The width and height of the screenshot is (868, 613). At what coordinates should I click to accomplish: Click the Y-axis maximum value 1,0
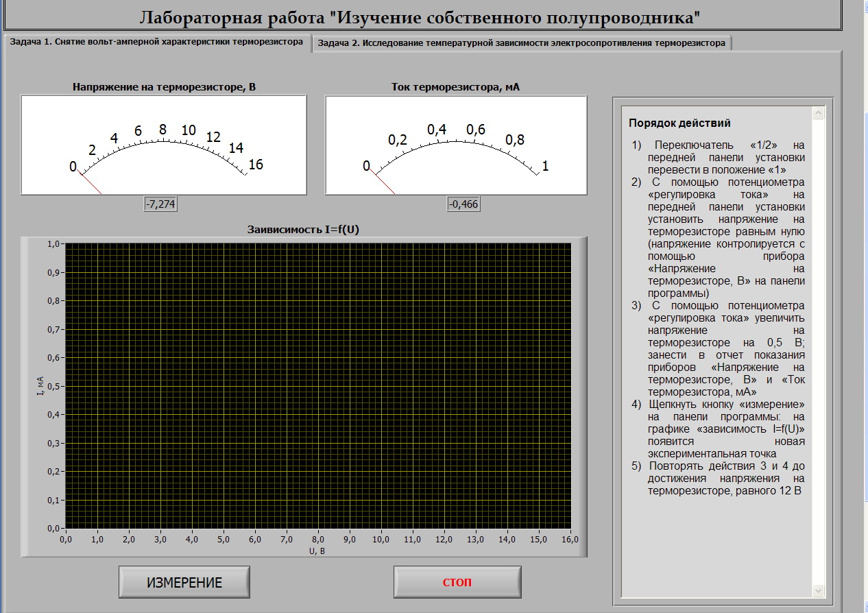[54, 243]
